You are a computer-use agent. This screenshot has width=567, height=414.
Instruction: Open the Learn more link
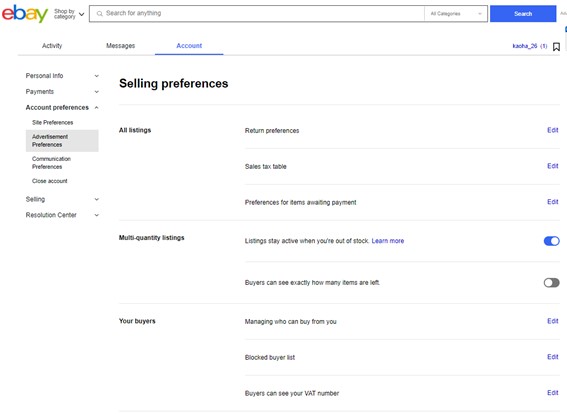(x=388, y=241)
